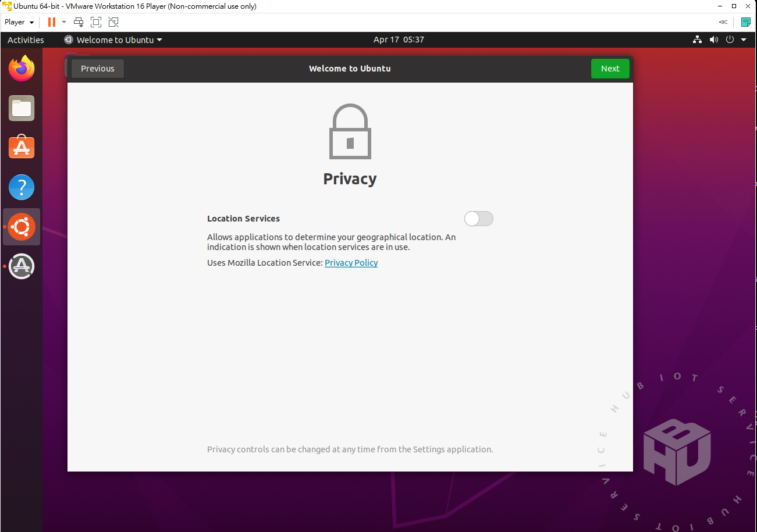Select the Welcome to Ubuntu dock icon

pos(22,227)
